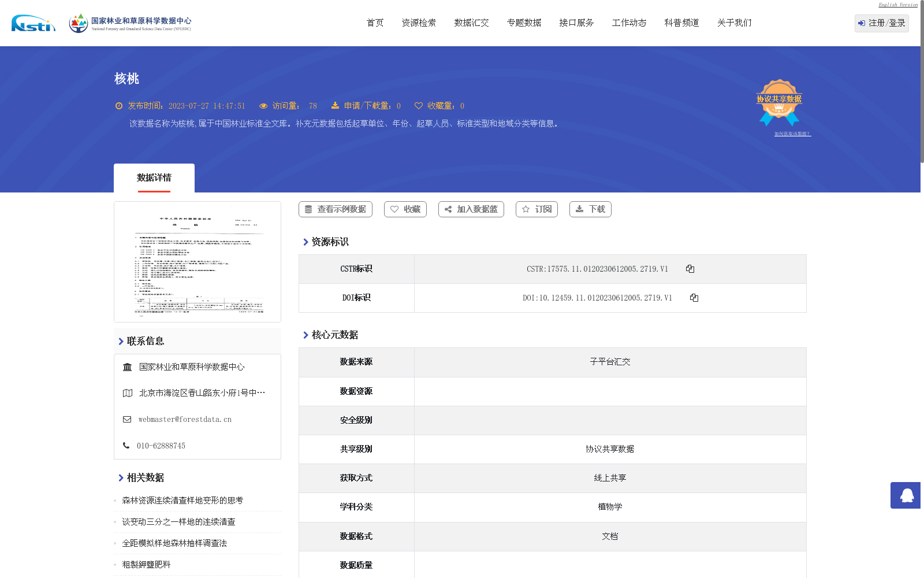The image size is (924, 578).
Task: Open the 工作动态 menu
Action: click(x=629, y=23)
